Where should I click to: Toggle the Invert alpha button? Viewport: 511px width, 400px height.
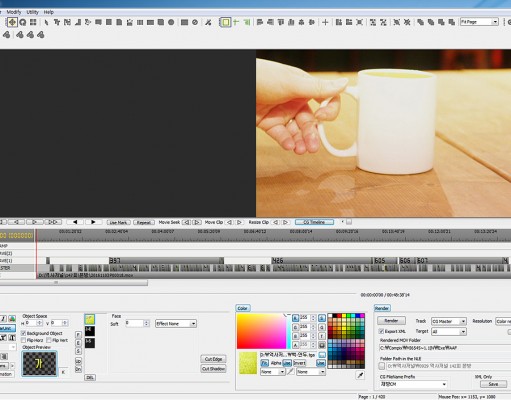(x=299, y=363)
